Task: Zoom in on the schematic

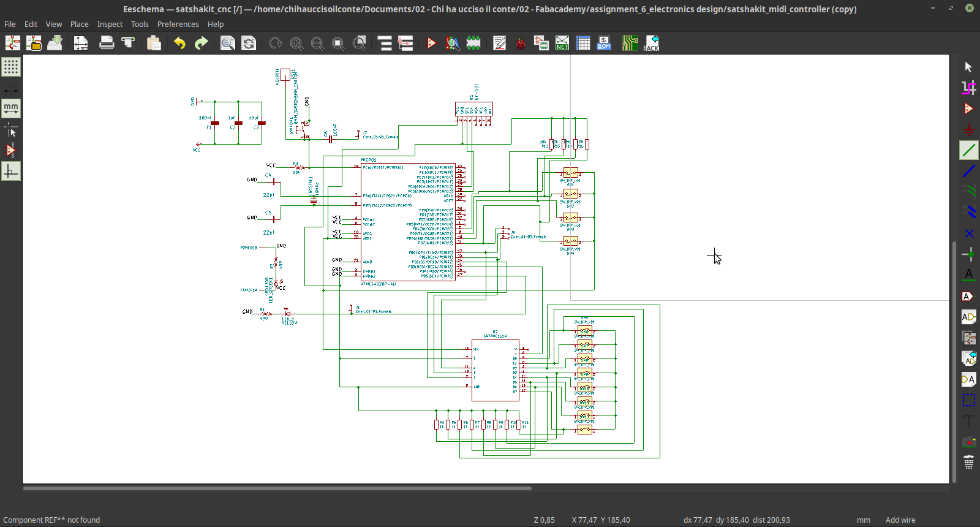Action: click(x=296, y=43)
